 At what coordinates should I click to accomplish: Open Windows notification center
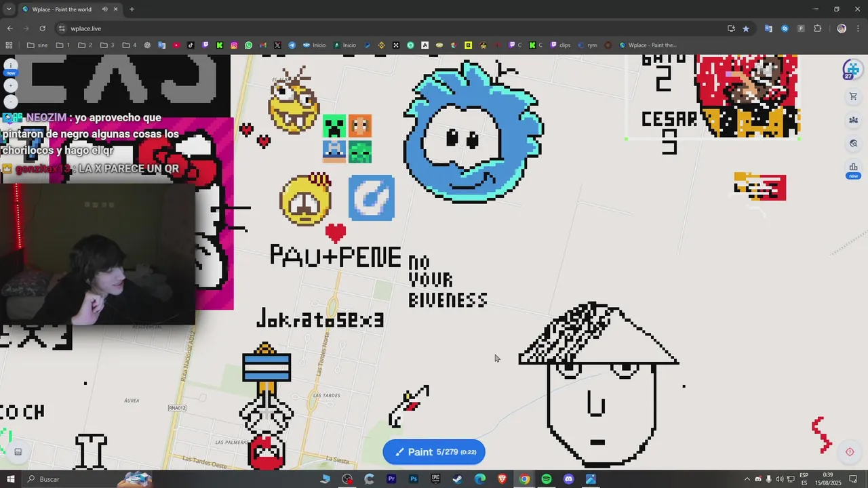853,479
